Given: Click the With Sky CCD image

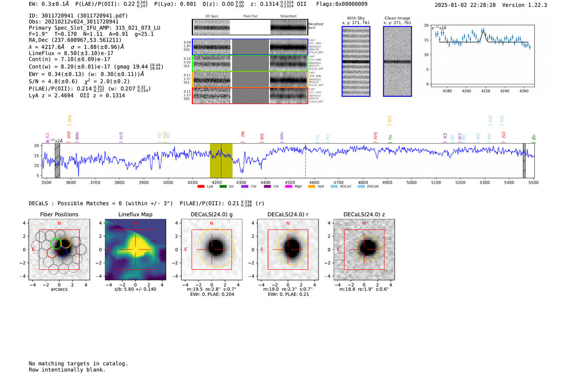Looking at the screenshot, I should tap(356, 61).
